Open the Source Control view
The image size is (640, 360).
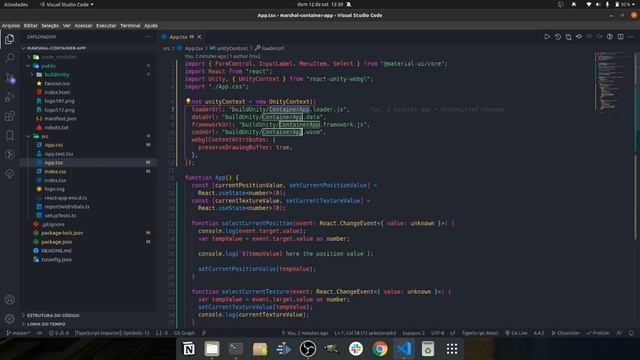(9, 78)
